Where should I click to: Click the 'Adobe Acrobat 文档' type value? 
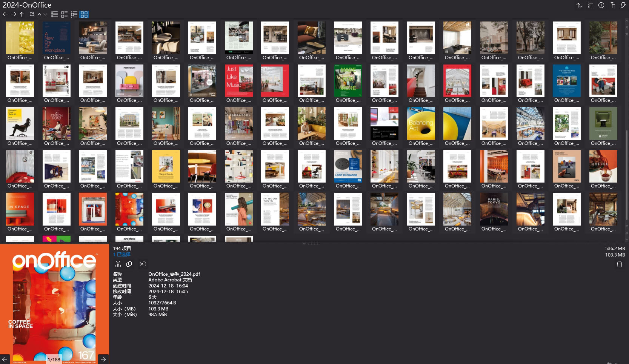[170, 280]
